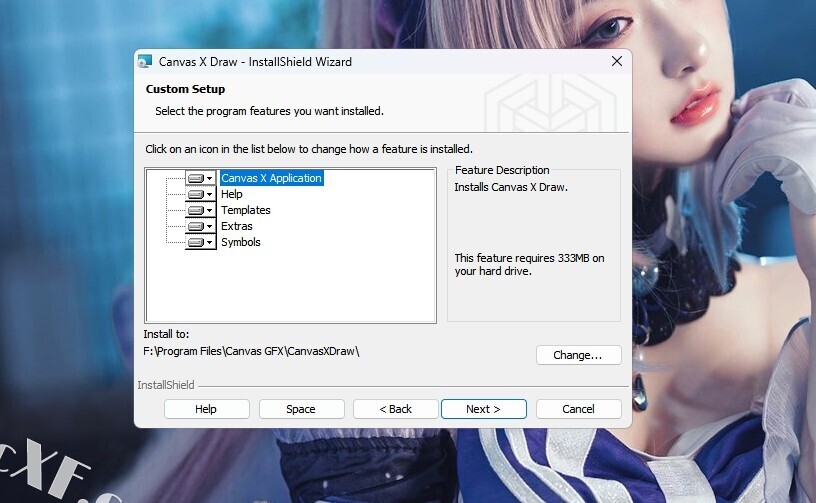
Task: Open install option dropdown for Symbols feature
Action: point(200,242)
